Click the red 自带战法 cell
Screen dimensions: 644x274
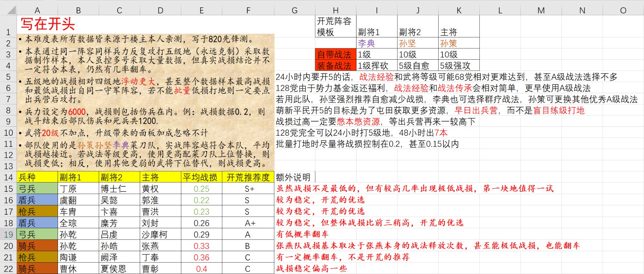336,54
